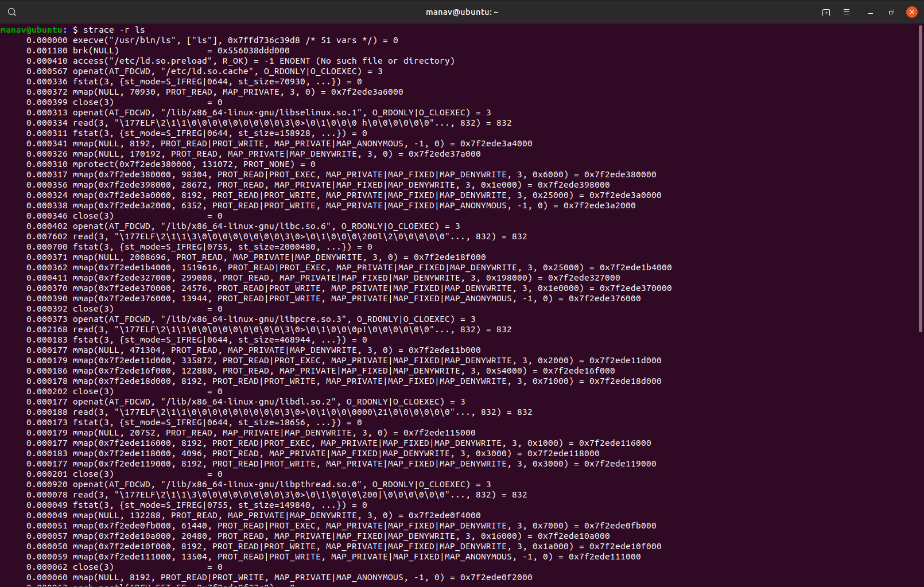Open terminal search with magnifier icon

(12, 12)
